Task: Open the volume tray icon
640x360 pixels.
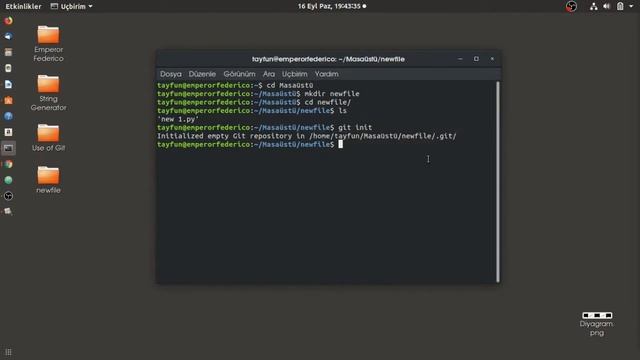Action: [x=607, y=6]
